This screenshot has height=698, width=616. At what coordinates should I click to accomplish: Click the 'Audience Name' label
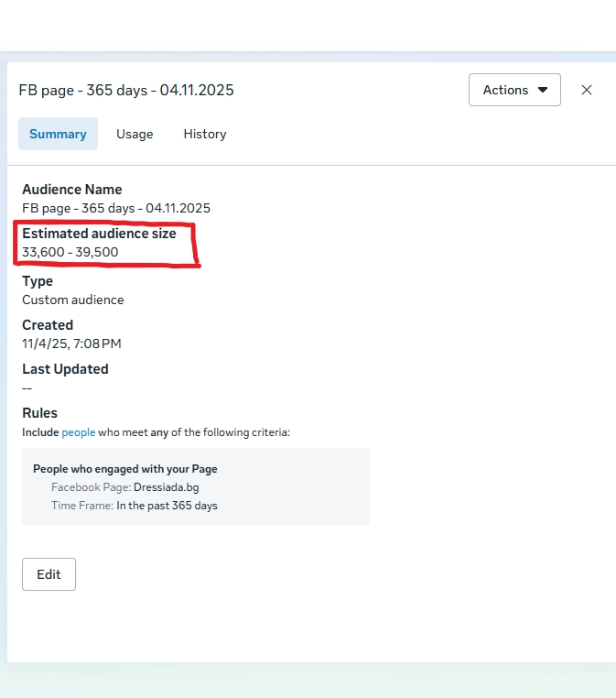tap(71, 190)
